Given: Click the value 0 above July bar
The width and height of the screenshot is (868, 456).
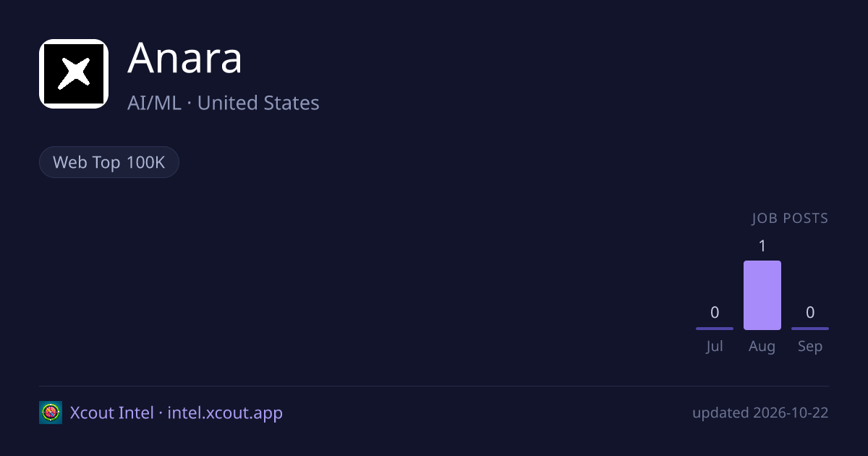Looking at the screenshot, I should [715, 313].
